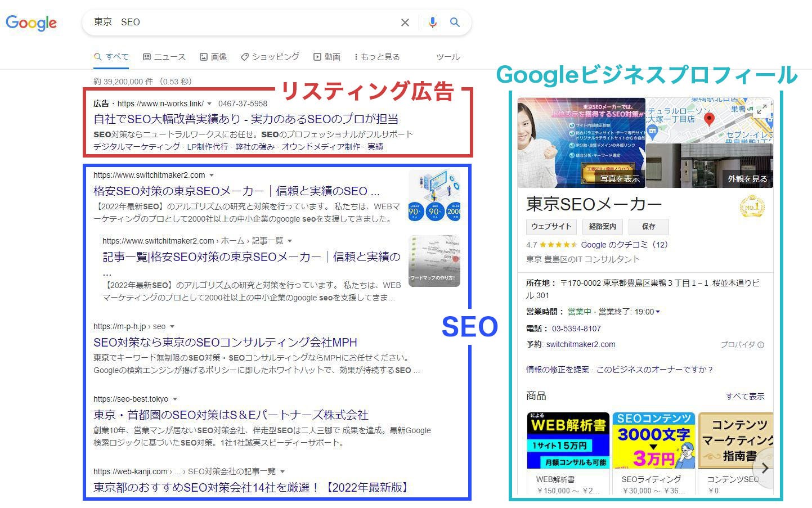Click 情報の修正を提案 link
The width and height of the screenshot is (812, 508).
point(558,370)
